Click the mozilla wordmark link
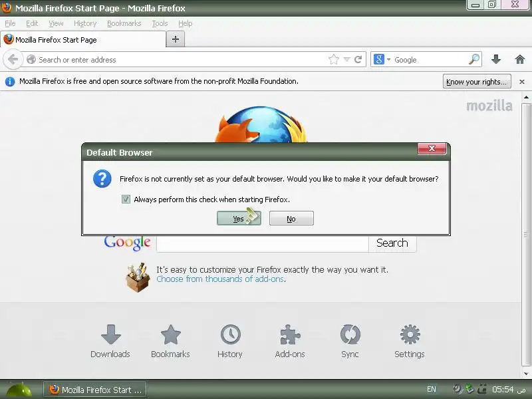532x399 pixels. click(489, 106)
